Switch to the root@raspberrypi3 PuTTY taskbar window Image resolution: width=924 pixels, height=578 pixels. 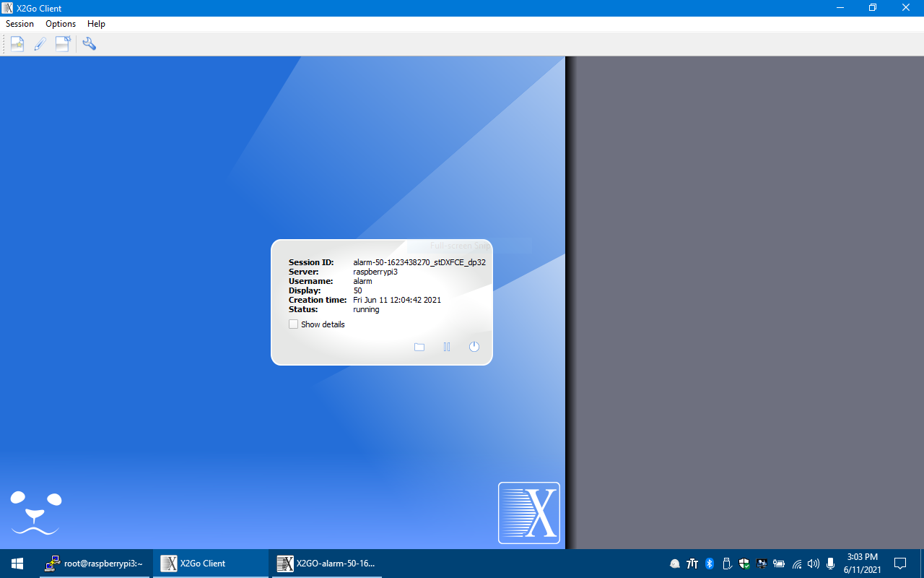pos(95,564)
